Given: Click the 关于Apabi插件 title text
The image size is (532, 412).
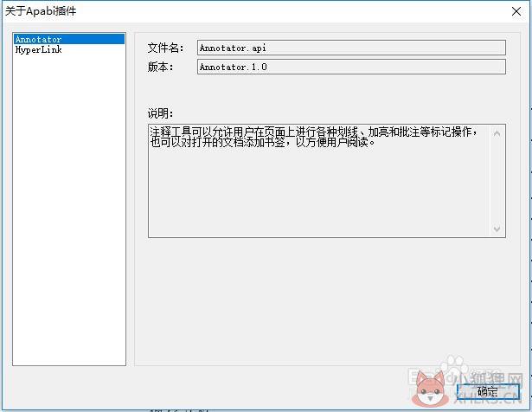Looking at the screenshot, I should [x=41, y=11].
